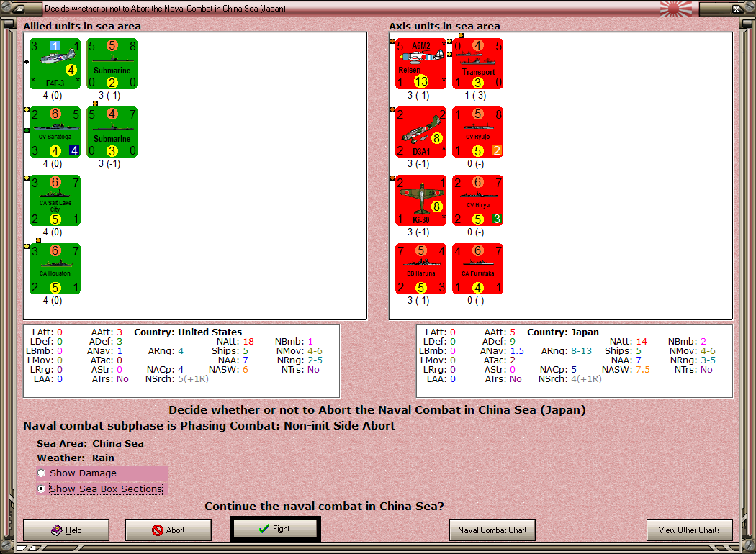The height and width of the screenshot is (554, 756).
Task: Click the Japanese rising sun flag icon
Action: (675, 8)
